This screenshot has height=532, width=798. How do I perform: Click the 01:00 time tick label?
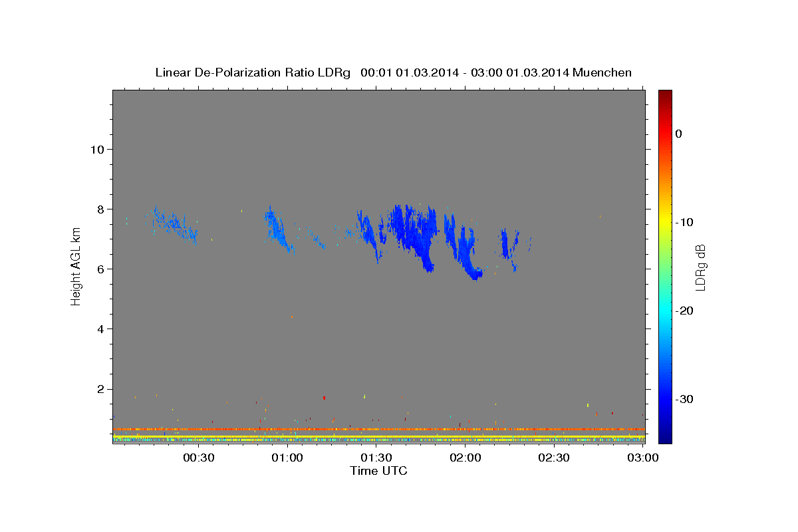point(287,458)
